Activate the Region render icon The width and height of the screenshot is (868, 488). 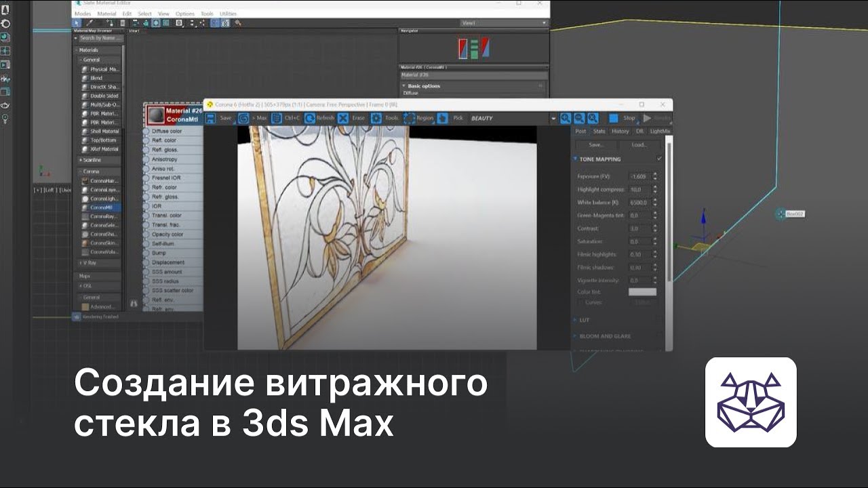click(410, 118)
